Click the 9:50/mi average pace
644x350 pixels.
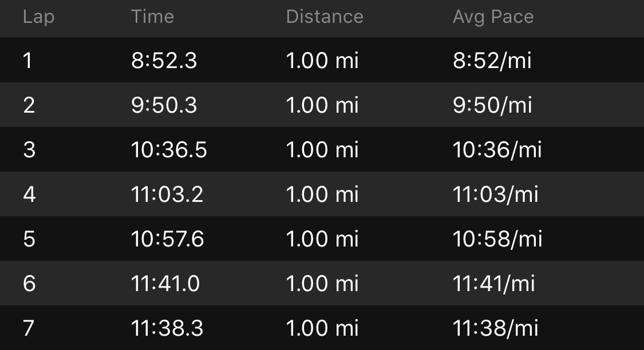pyautogui.click(x=492, y=105)
